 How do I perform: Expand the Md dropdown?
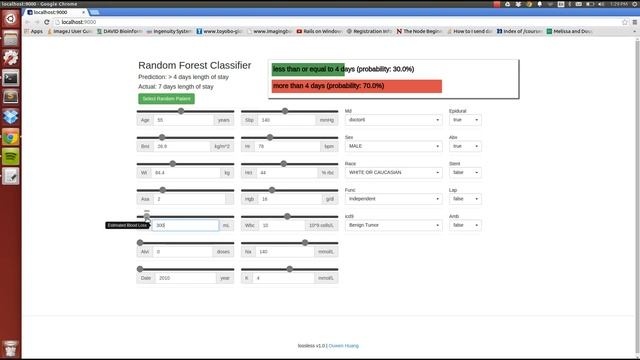tap(393, 120)
